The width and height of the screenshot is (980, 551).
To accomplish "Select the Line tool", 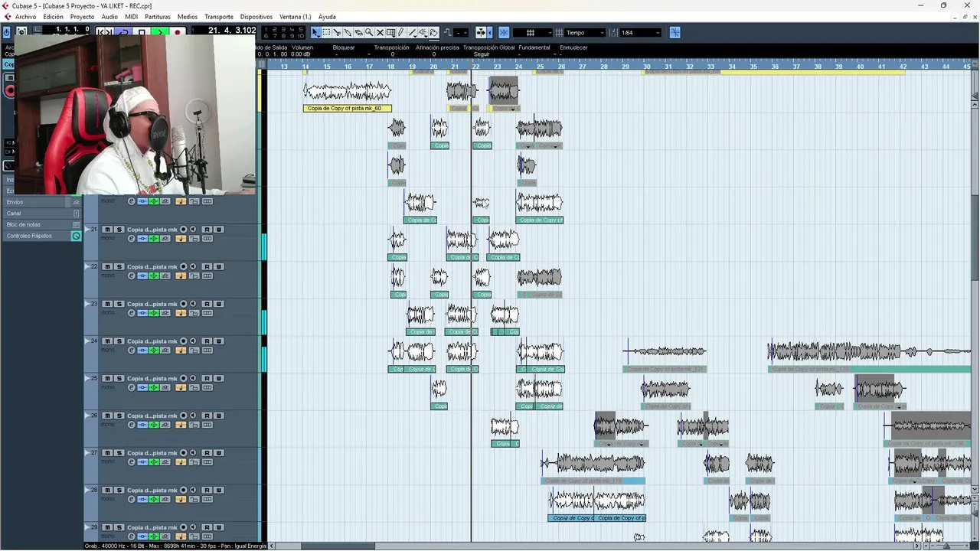I will [413, 32].
